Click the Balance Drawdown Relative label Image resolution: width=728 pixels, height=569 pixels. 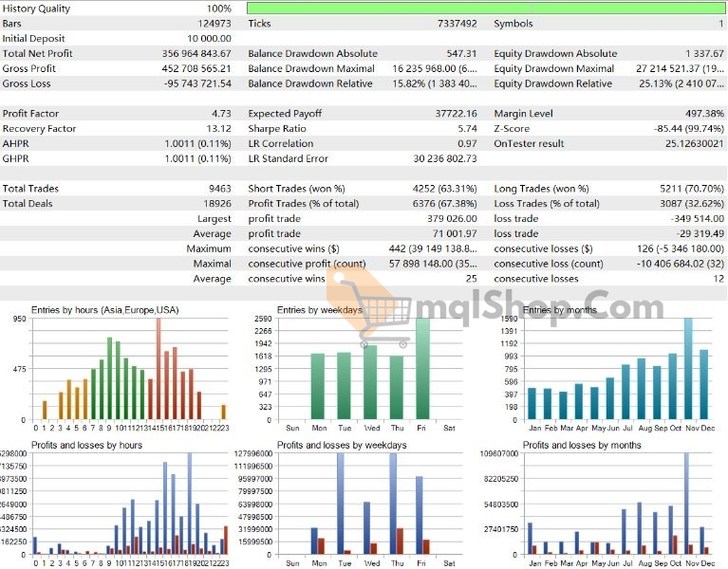[x=310, y=83]
